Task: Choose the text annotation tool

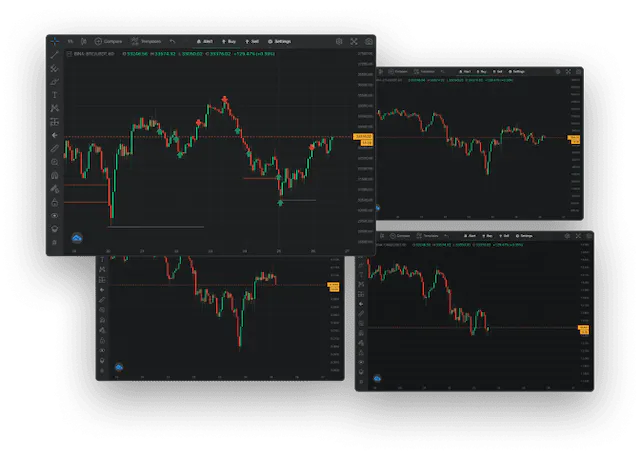Action: point(54,94)
